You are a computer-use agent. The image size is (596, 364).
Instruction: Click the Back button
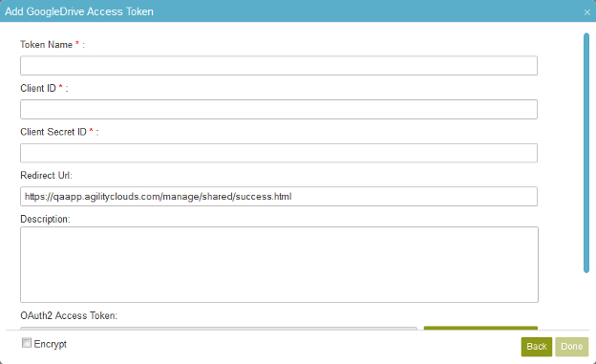(x=537, y=347)
